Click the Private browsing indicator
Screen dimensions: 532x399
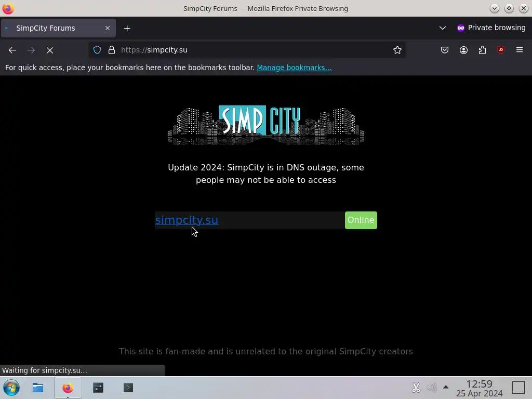pyautogui.click(x=491, y=28)
